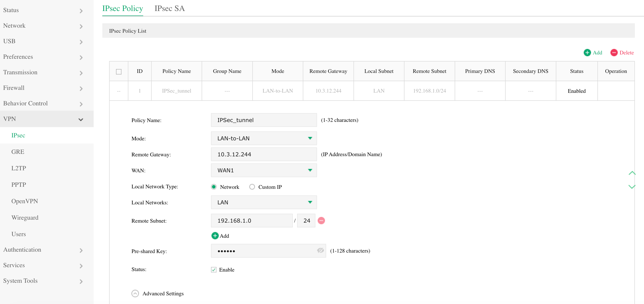Open the Local Networks dropdown

[x=264, y=202]
